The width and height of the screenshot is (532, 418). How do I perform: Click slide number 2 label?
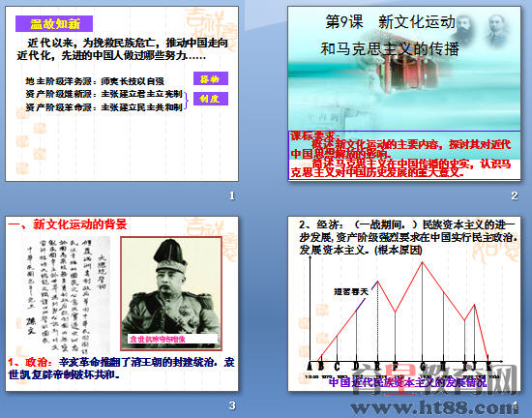515,195
